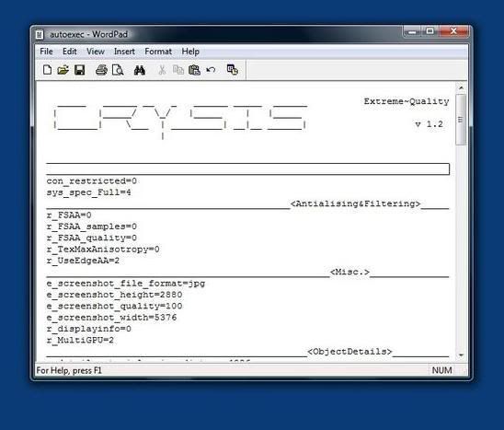Open the File menu
Screen dimensions: 504x430
pyautogui.click(x=46, y=52)
